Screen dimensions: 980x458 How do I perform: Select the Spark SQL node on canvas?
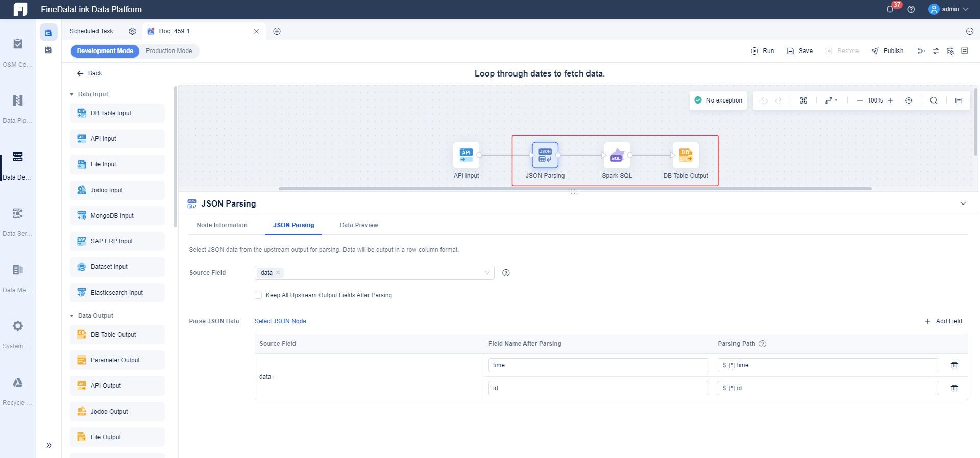617,155
